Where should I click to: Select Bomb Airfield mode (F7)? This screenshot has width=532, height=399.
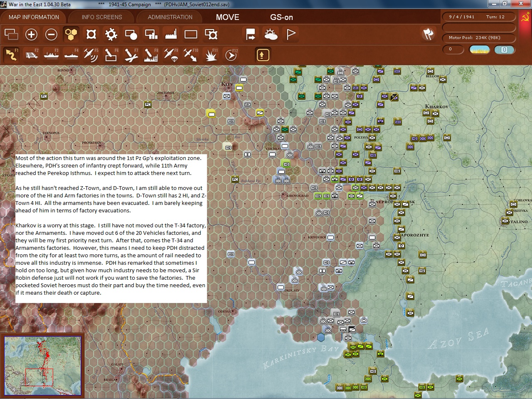point(131,54)
